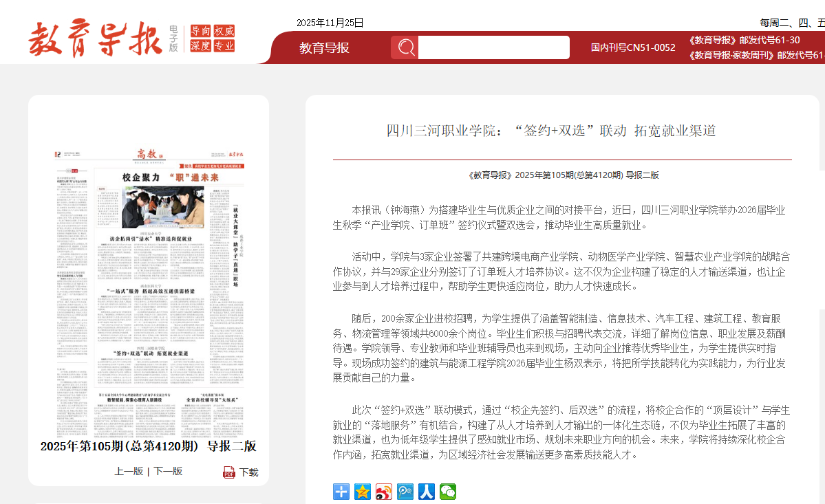Share via the Tencent Weibo icon
825x504 pixels.
pyautogui.click(x=405, y=492)
